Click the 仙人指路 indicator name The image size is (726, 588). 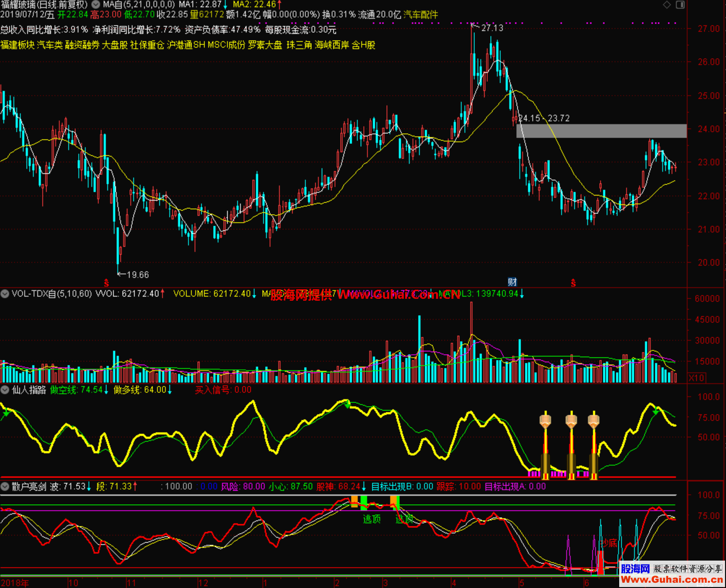point(29,390)
